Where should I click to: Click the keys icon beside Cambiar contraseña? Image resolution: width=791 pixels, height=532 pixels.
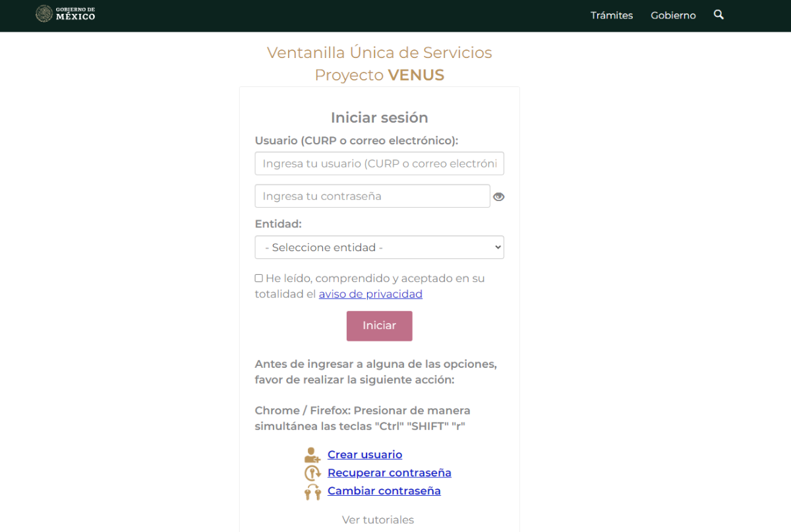coord(312,491)
